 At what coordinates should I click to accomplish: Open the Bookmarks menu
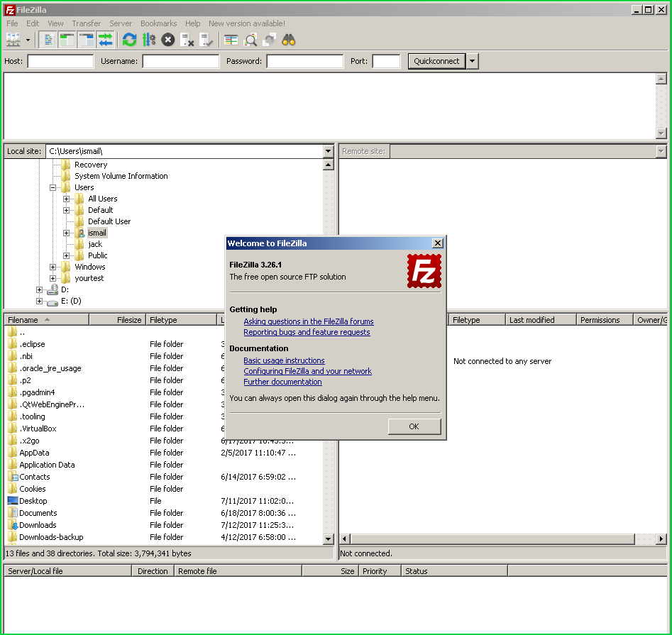click(158, 23)
